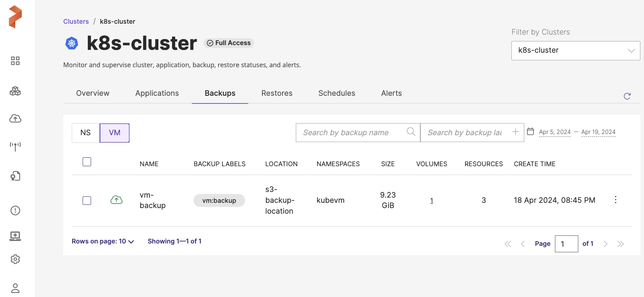Click the Clusters breadcrumb link

(76, 22)
